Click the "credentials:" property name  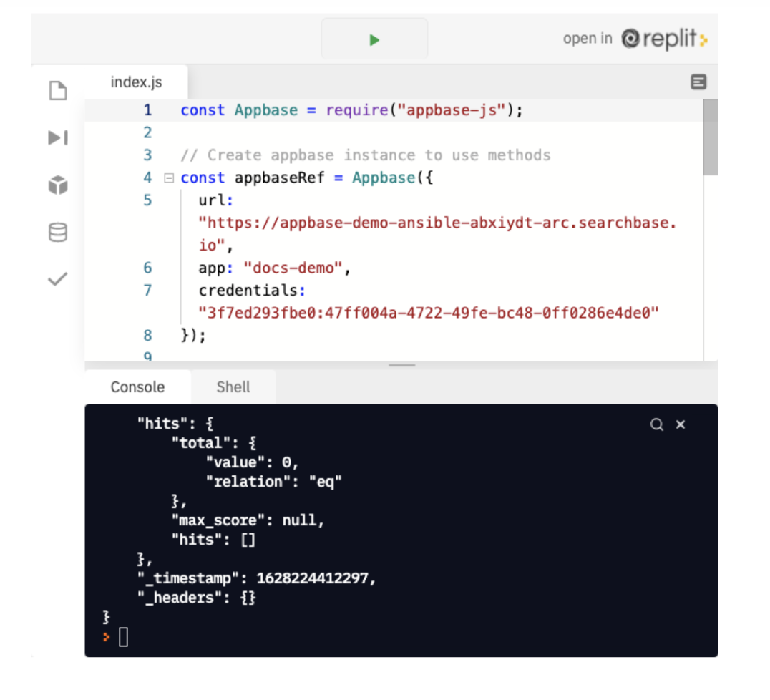pyautogui.click(x=252, y=291)
